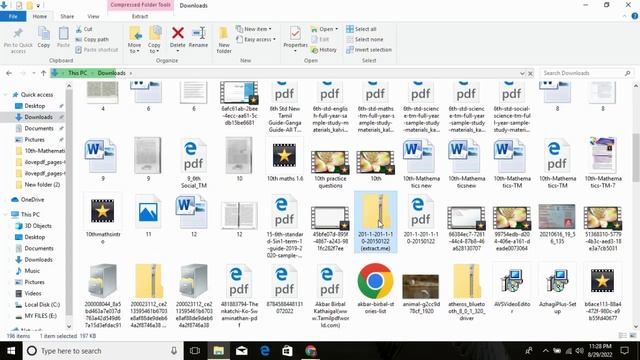Viewport: 640px width, 360px height.
Task: Select Videos in navigation pane
Action: 33,293
